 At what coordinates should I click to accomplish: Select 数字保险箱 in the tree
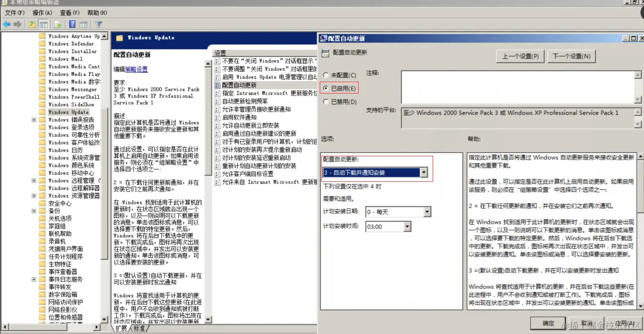click(63, 294)
